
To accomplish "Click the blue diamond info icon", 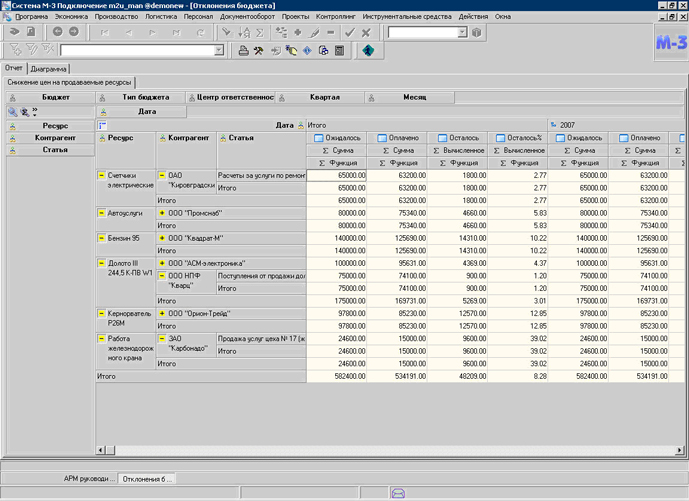I will coord(307,51).
